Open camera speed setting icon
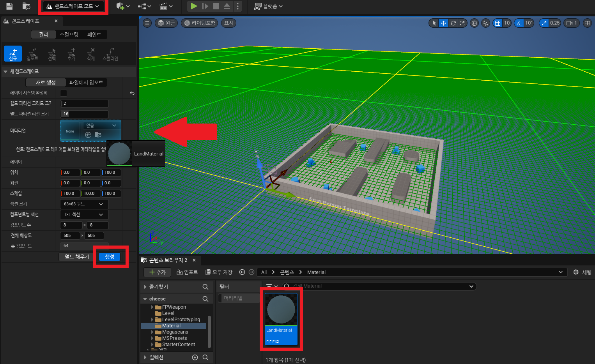Screen dimensions: 595x364 click(572, 23)
